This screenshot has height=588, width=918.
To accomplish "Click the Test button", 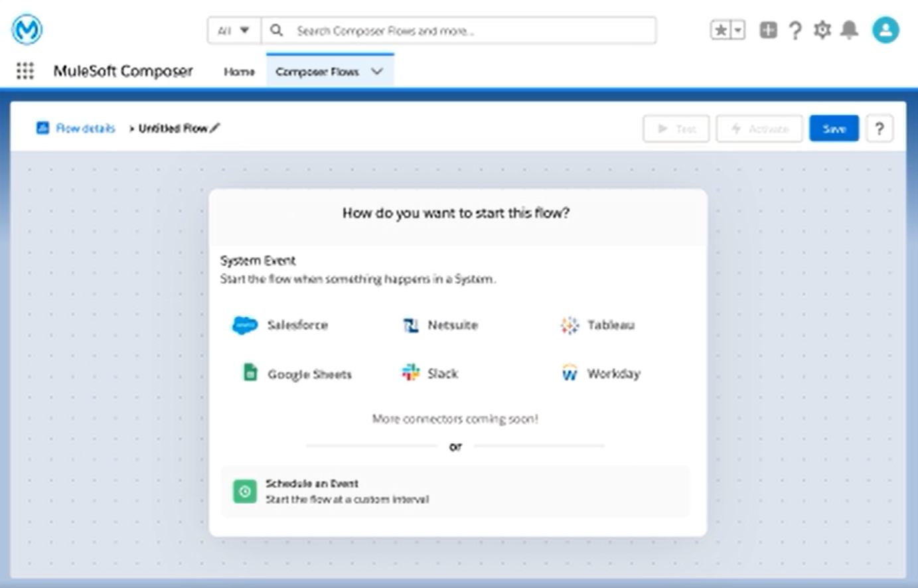I will pos(676,129).
